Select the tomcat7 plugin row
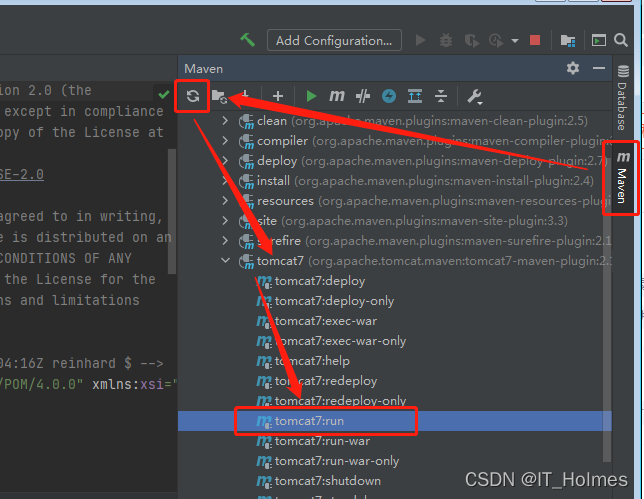Image resolution: width=644 pixels, height=499 pixels. 394,261
